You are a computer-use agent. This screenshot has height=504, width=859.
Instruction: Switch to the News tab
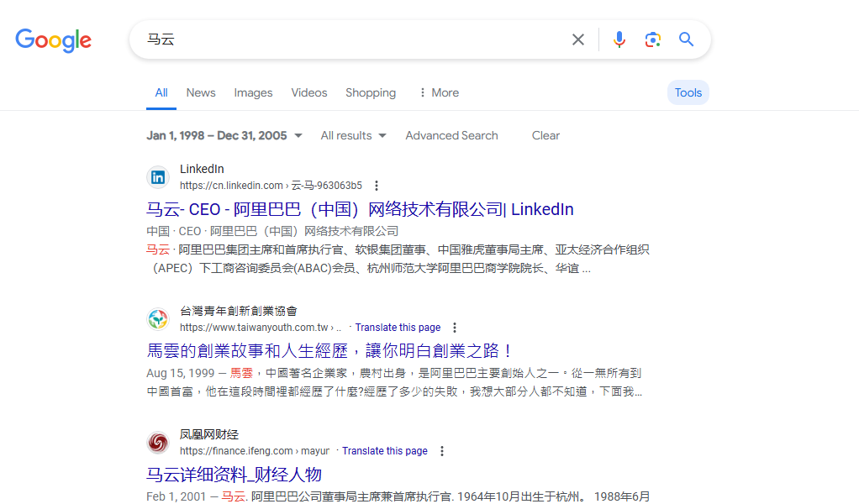point(201,93)
